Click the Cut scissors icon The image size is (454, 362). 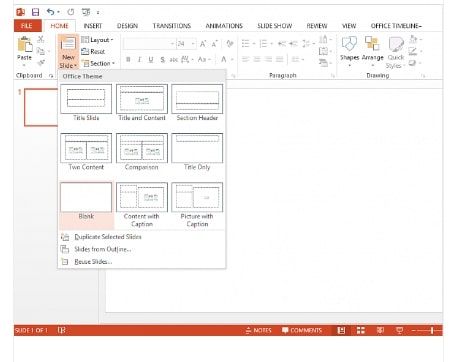(41, 39)
